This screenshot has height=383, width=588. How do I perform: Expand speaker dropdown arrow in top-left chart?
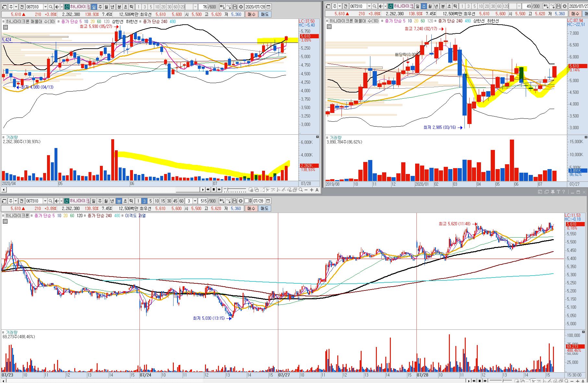[62, 7]
